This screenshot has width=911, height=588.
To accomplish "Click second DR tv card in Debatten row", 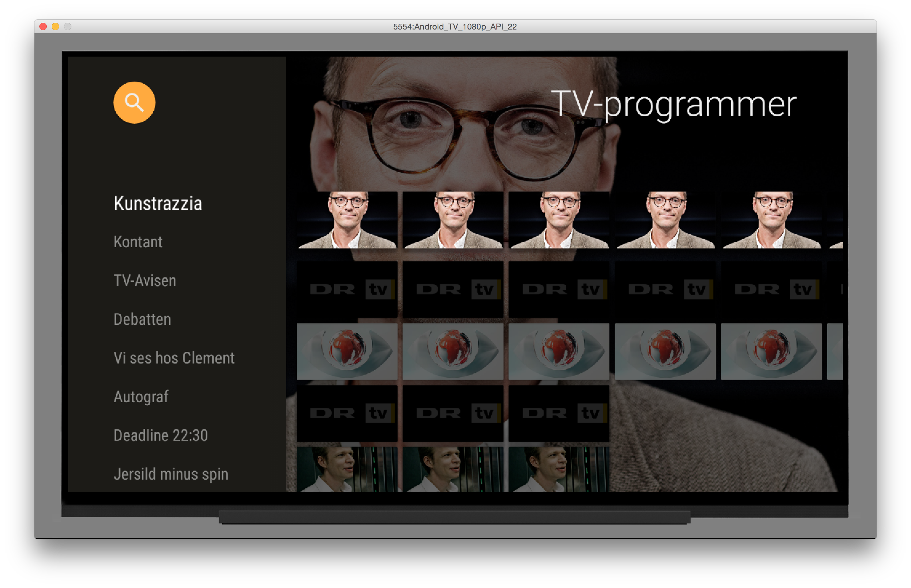I will [x=453, y=413].
